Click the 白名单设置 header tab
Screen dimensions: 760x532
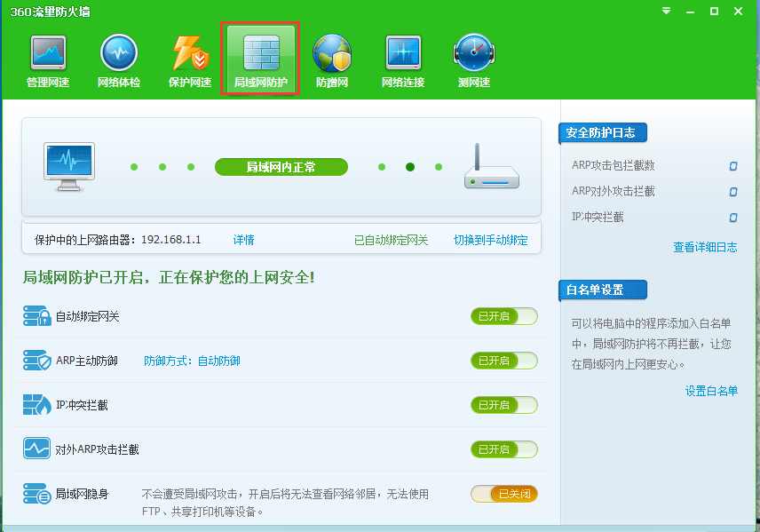(603, 290)
